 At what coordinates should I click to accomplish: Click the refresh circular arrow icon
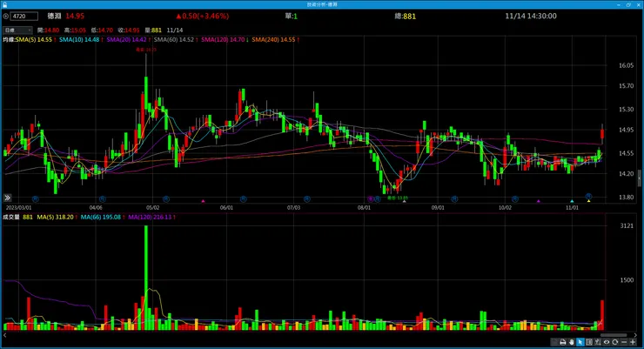pos(614,342)
